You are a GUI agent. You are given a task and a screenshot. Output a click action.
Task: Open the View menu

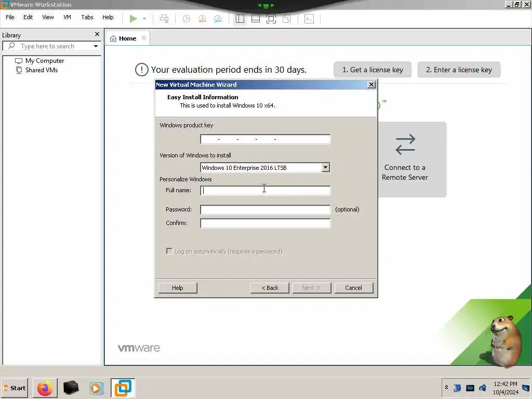point(48,17)
